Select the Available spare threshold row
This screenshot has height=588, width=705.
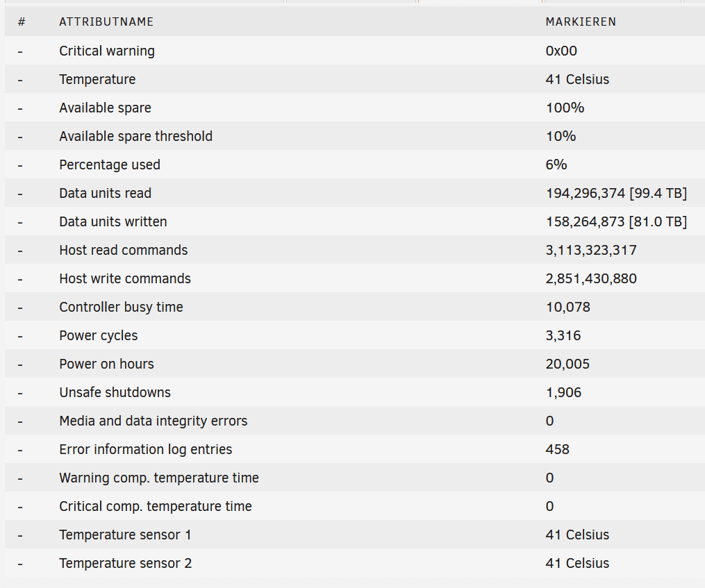135,136
